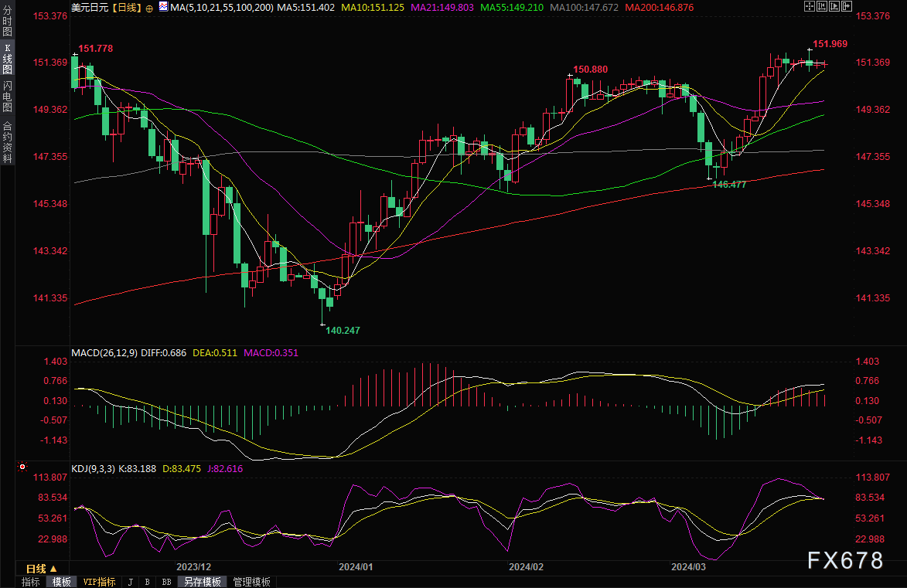Image resolution: width=907 pixels, height=588 pixels.
Task: Click the DIFF:0.686 value
Action: pos(164,352)
